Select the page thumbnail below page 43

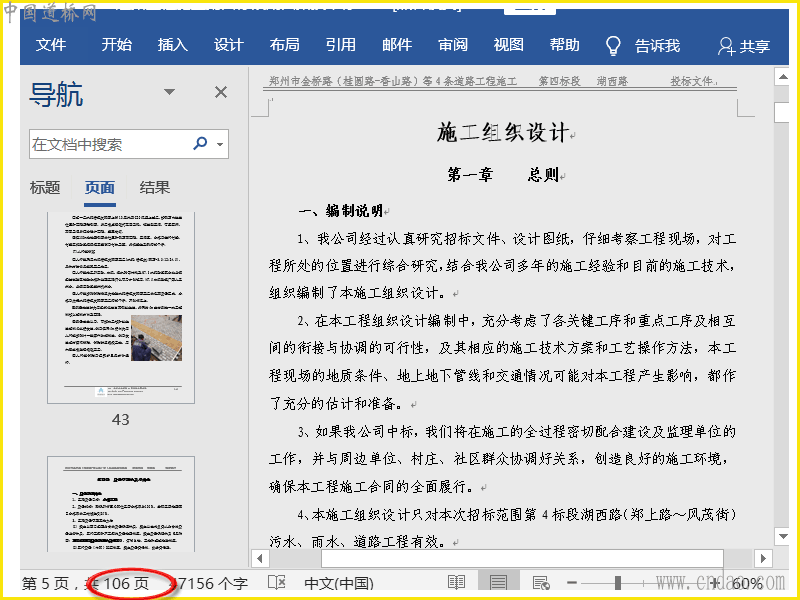[121, 504]
